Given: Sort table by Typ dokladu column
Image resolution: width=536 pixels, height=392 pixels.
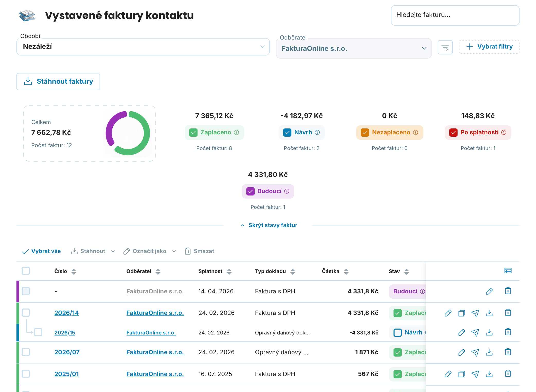Looking at the screenshot, I should click(x=293, y=272).
